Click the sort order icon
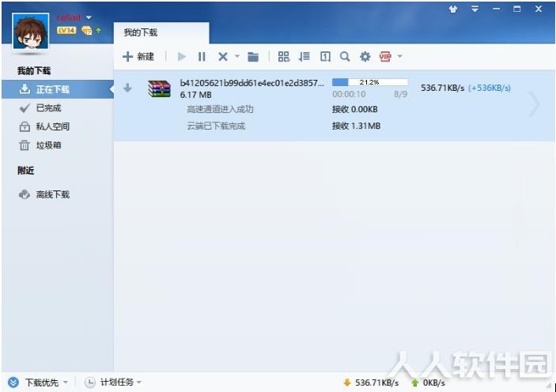Screen dimensions: 556x392 pyautogui.click(x=304, y=57)
